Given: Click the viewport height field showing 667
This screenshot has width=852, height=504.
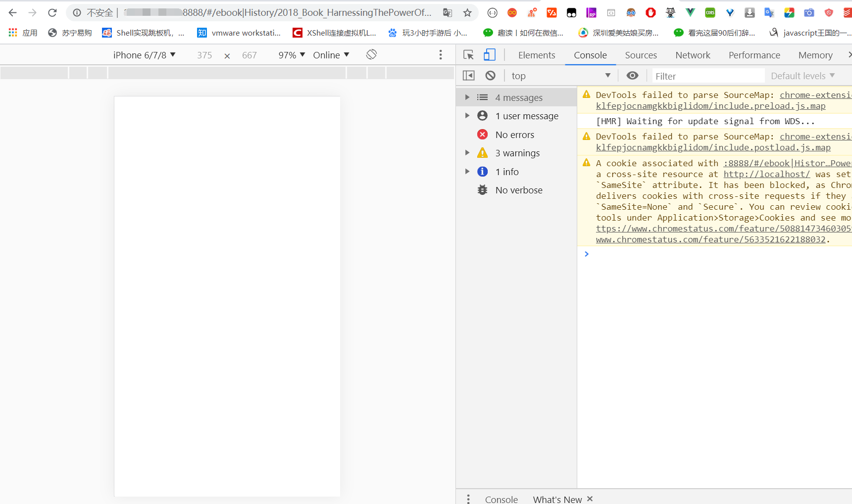Looking at the screenshot, I should [x=250, y=55].
